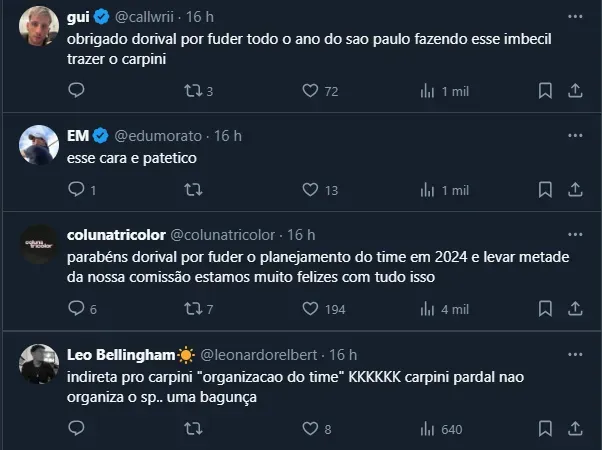Like colunatricolor's tweet with 194 likes

(310, 309)
